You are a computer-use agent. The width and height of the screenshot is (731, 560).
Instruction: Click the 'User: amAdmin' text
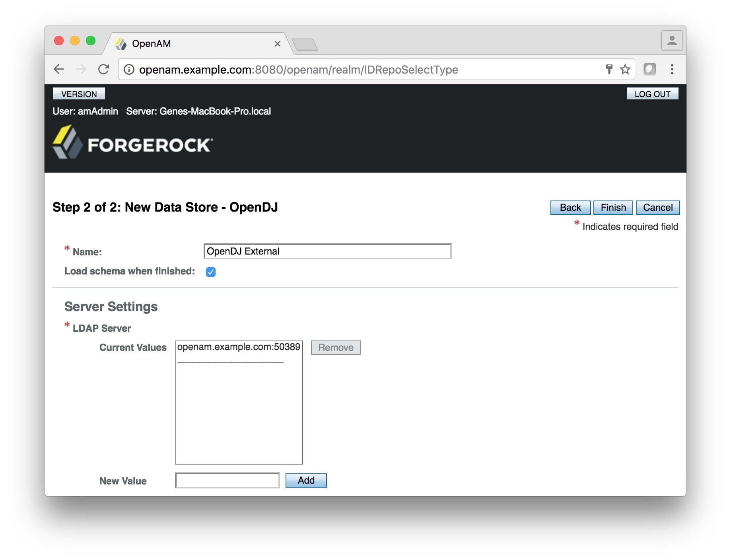click(x=86, y=111)
